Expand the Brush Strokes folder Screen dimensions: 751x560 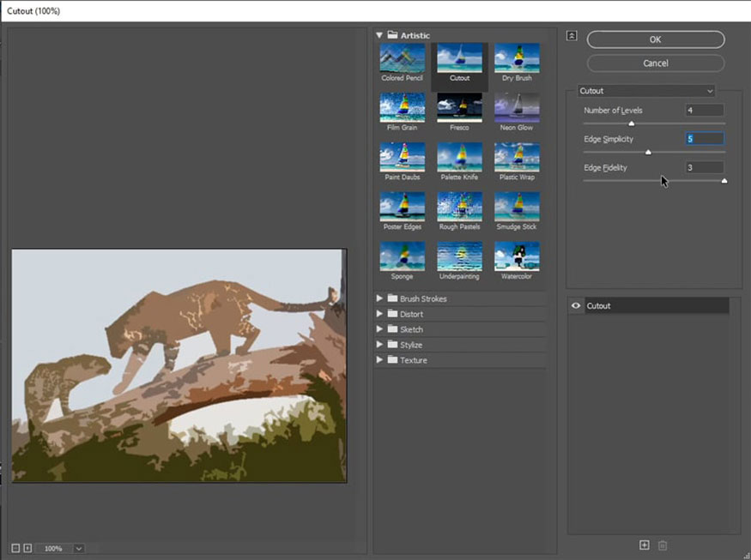point(379,298)
